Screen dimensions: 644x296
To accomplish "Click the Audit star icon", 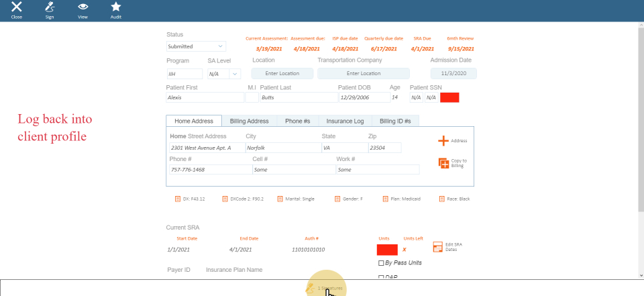I will (x=116, y=8).
